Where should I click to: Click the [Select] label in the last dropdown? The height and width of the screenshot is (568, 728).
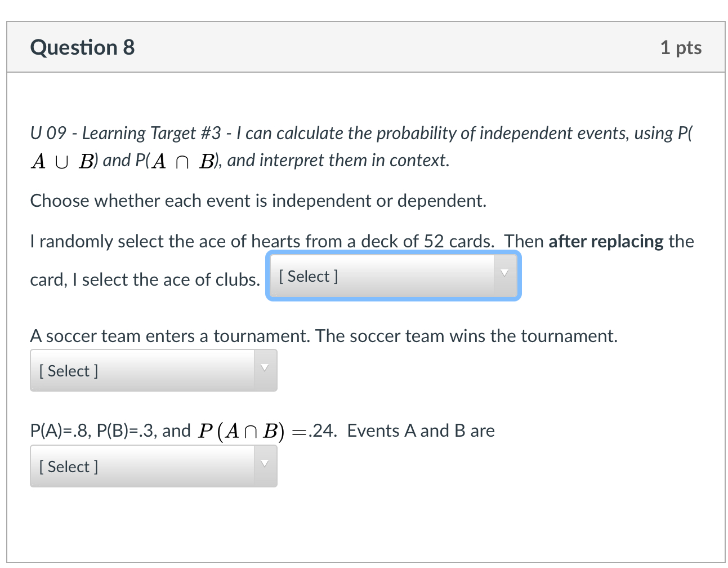(x=68, y=466)
